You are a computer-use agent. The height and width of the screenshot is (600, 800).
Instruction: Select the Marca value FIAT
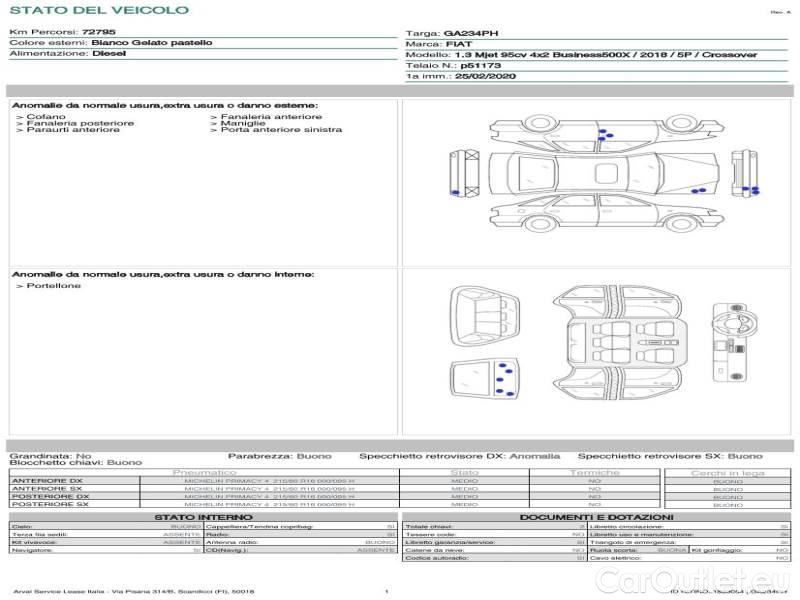tap(459, 44)
